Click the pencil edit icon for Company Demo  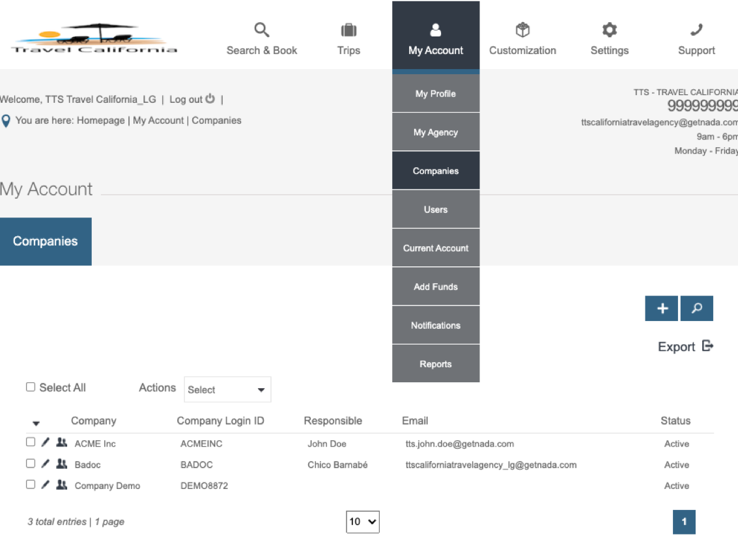click(x=45, y=485)
